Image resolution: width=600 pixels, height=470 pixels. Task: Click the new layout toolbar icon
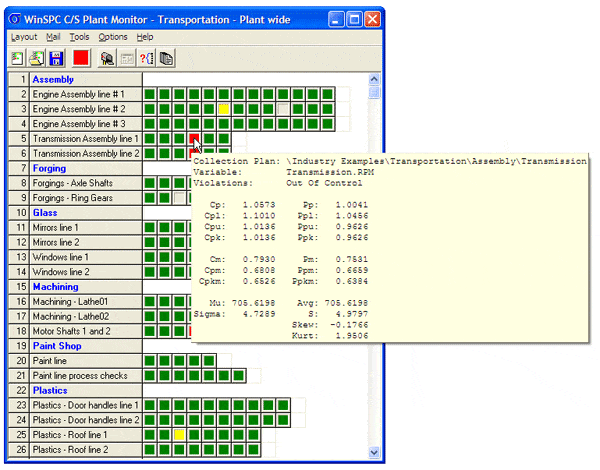coord(19,57)
